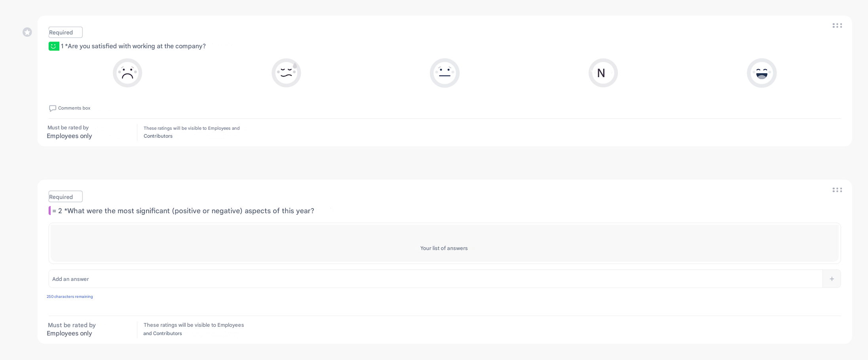
Task: Pick the neutral straight-mouth face rating
Action: pyautogui.click(x=444, y=73)
